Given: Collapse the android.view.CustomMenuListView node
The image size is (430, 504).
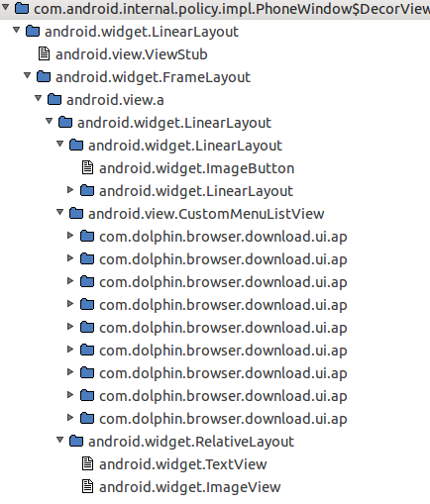Looking at the screenshot, I should [x=59, y=212].
